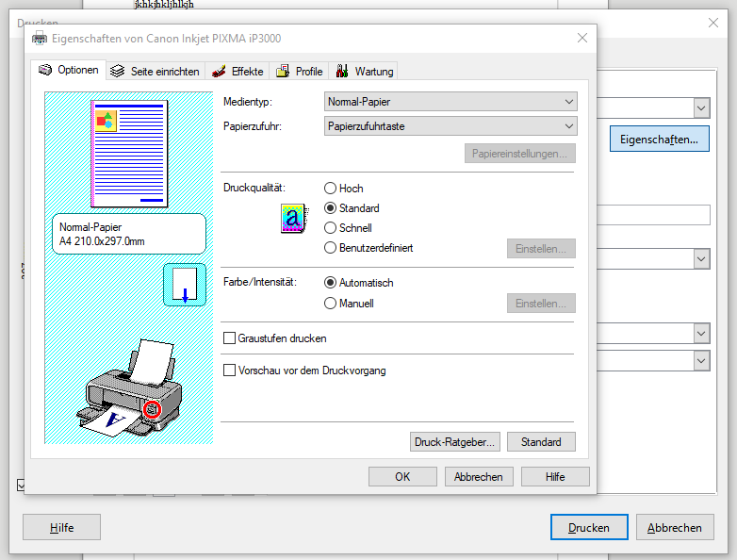Toggle the checkbox at bottom-left of Drucken dialog
The image size is (737, 560).
tap(20, 485)
